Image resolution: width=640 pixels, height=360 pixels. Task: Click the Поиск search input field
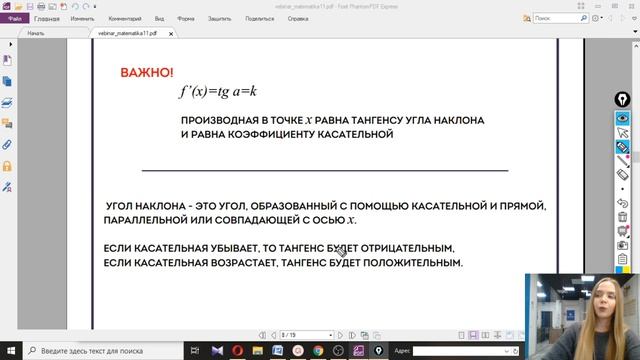[556, 18]
